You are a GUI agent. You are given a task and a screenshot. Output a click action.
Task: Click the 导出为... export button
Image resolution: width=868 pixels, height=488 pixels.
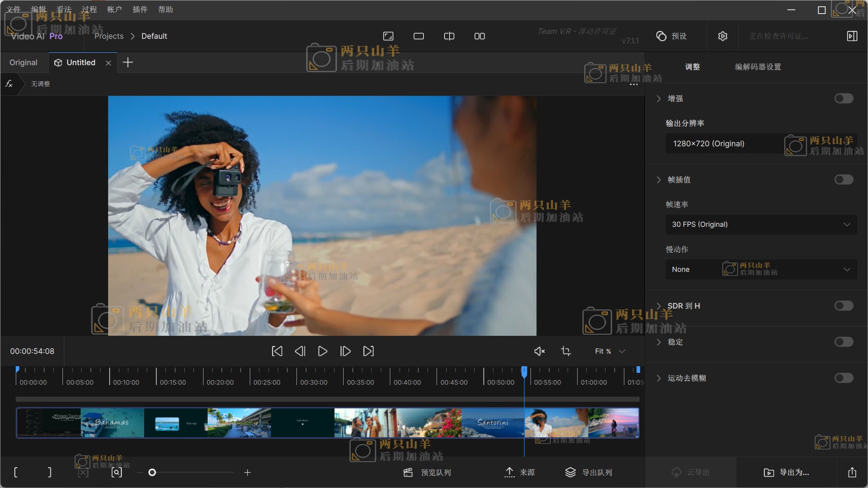point(787,472)
